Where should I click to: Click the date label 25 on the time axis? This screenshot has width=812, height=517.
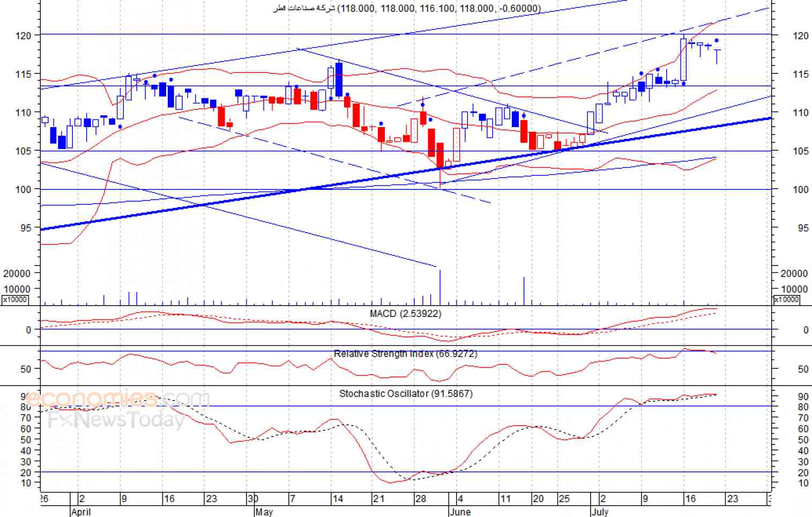564,499
